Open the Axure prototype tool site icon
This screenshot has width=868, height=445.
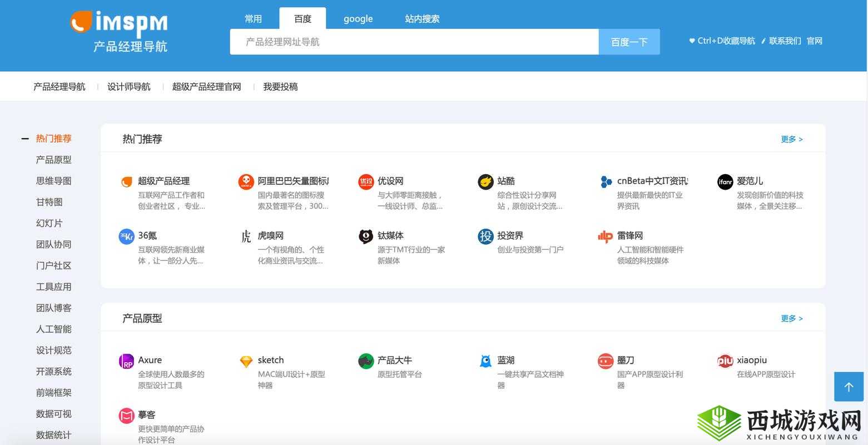click(x=126, y=361)
